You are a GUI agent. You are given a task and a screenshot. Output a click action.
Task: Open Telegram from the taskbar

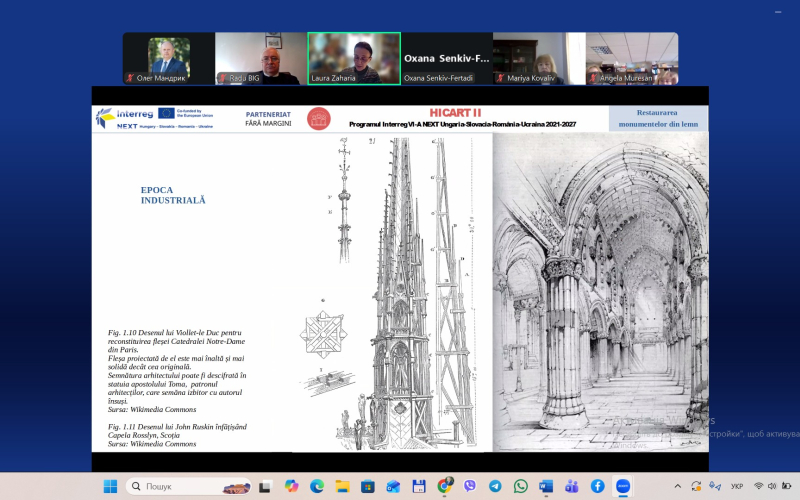pyautogui.click(x=495, y=486)
